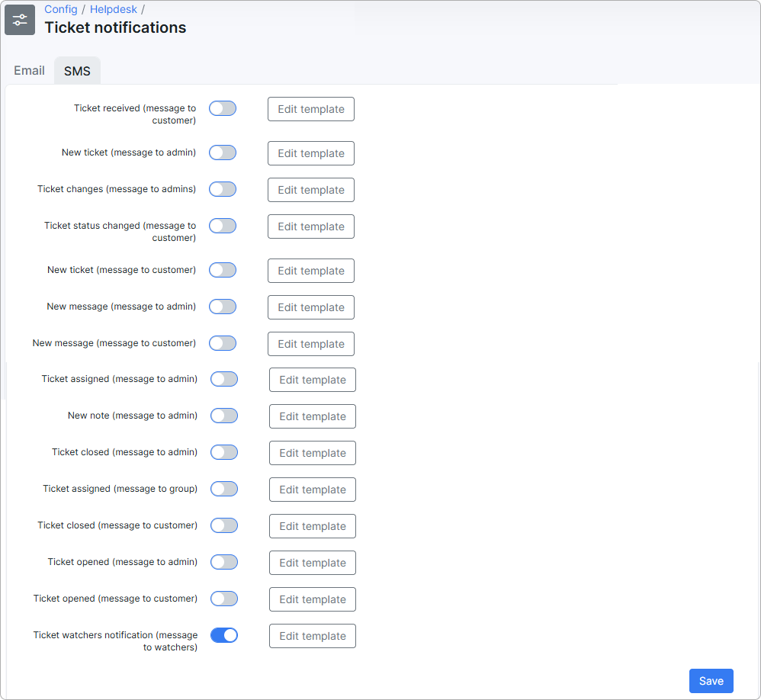Edit template for New ticket (message to admin)
The height and width of the screenshot is (700, 761).
point(311,153)
